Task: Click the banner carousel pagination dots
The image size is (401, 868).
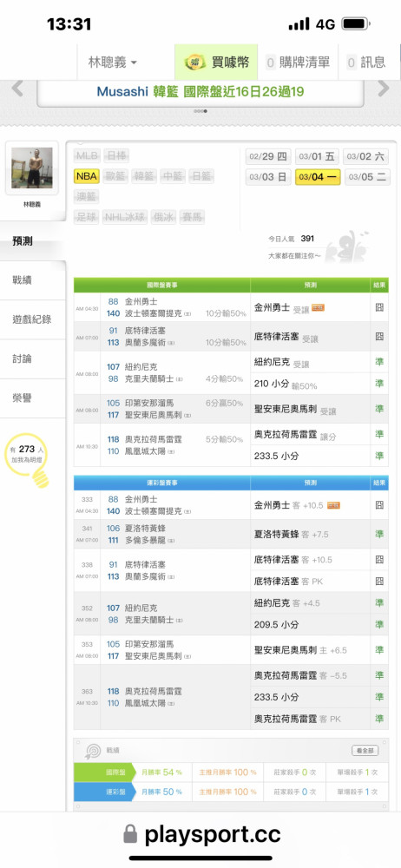Action: pyautogui.click(x=200, y=111)
